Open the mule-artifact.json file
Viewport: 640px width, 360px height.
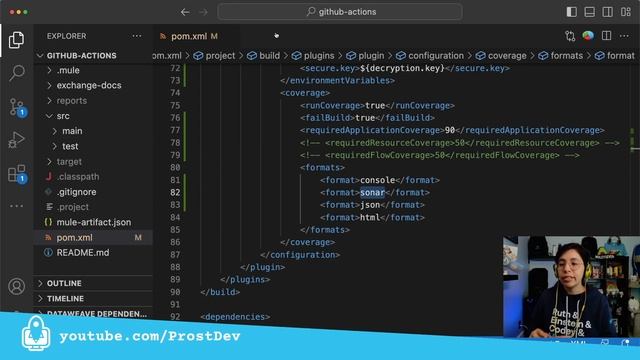(93, 222)
